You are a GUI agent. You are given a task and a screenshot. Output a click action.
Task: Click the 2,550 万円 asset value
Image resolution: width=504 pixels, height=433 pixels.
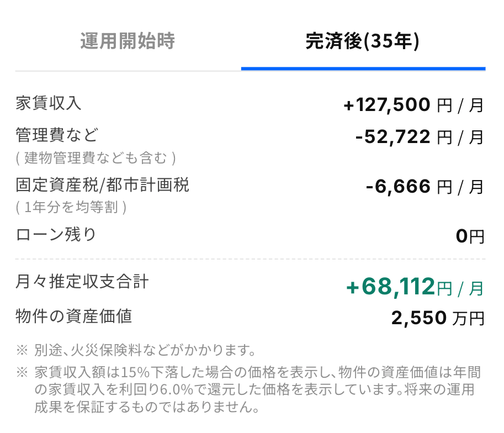point(438,318)
